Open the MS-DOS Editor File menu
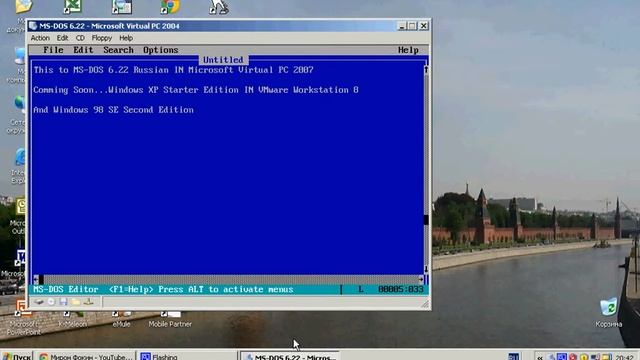The height and width of the screenshot is (360, 640). 53,50
